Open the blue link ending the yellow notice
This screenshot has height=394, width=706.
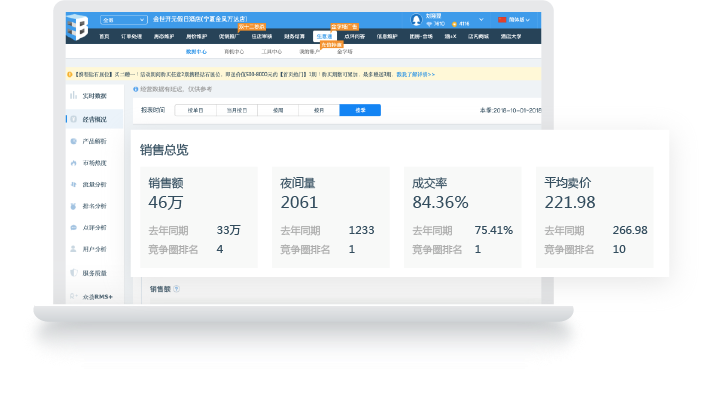(416, 74)
